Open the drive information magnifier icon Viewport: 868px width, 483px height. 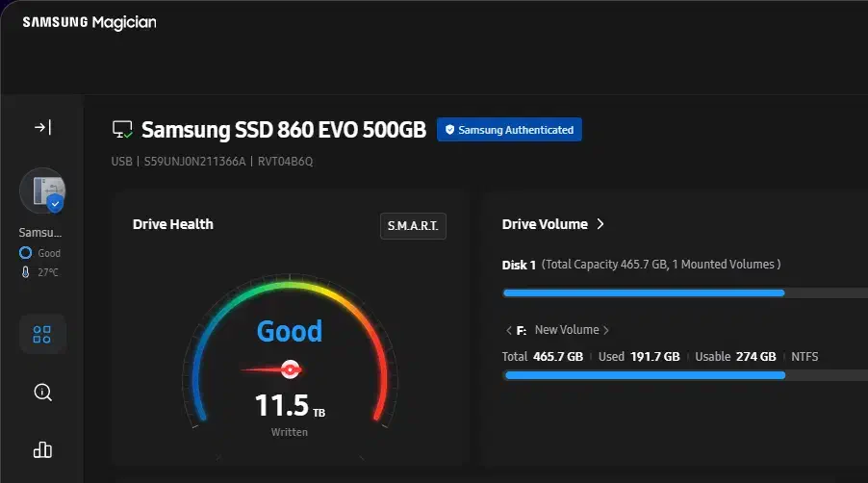click(42, 393)
